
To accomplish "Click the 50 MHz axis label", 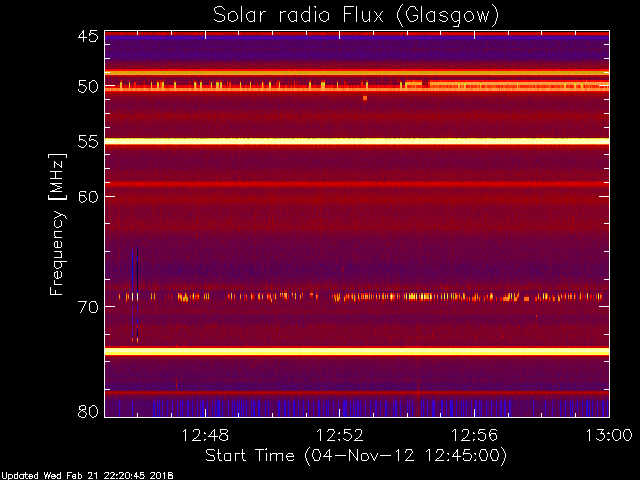I will [x=88, y=86].
